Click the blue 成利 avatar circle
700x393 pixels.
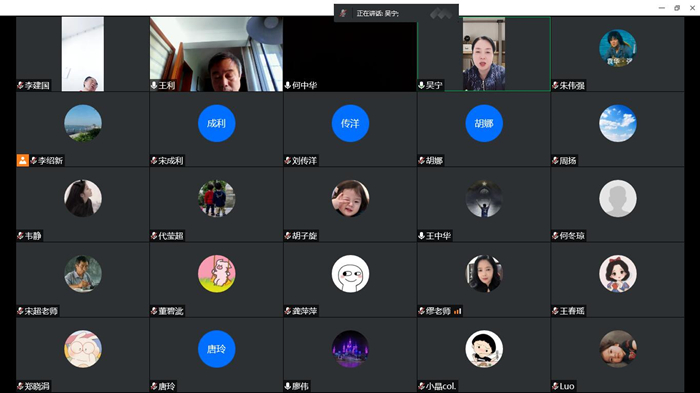(217, 123)
